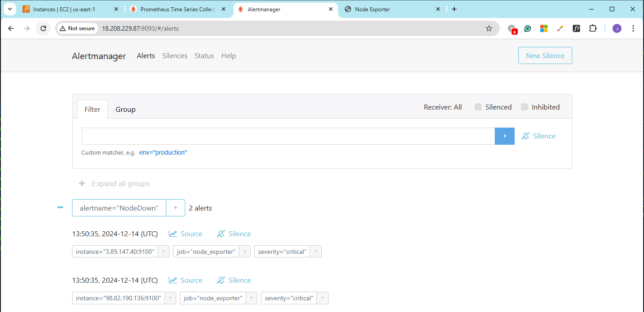The height and width of the screenshot is (312, 644).
Task: Add second alert's severity label to filter
Action: pyautogui.click(x=323, y=298)
